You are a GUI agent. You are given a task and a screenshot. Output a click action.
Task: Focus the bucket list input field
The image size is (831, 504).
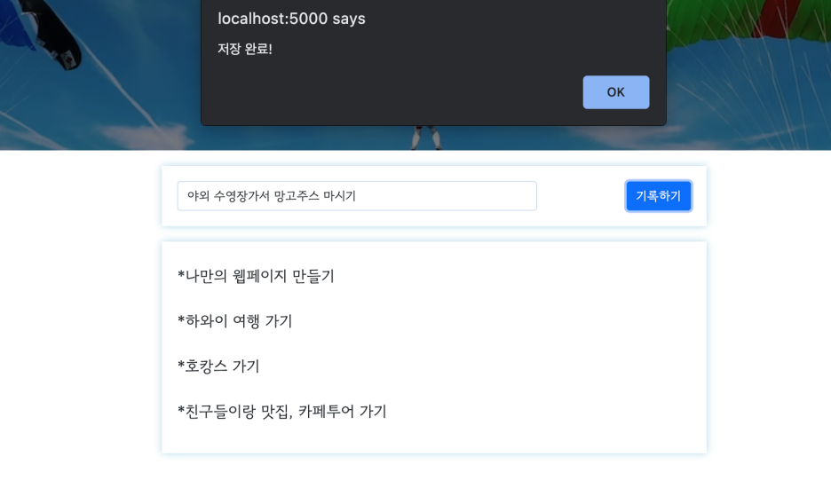(x=357, y=196)
